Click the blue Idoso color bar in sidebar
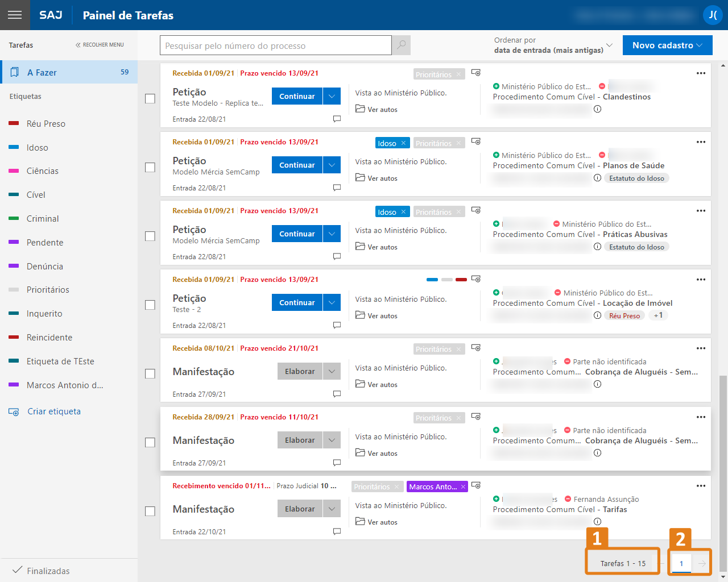This screenshot has height=582, width=728. [x=14, y=147]
